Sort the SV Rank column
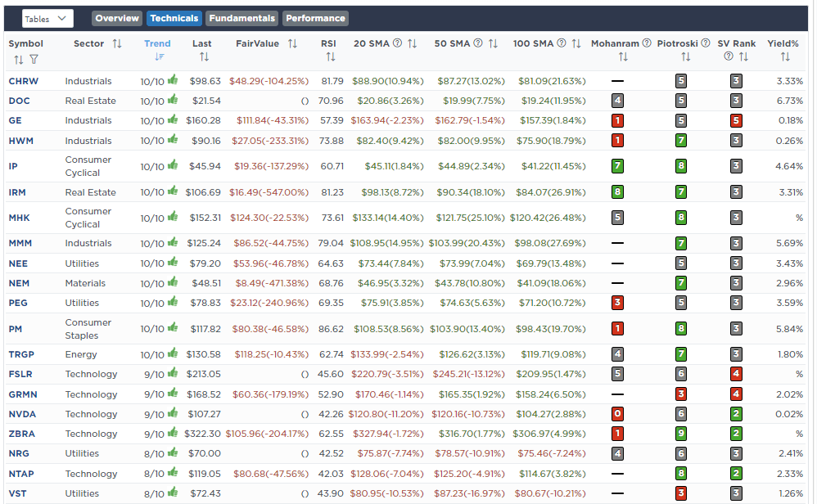 (743, 56)
